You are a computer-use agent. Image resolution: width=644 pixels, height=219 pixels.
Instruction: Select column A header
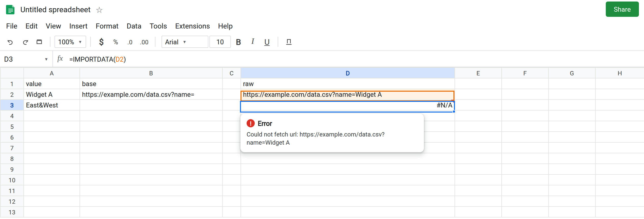click(52, 73)
